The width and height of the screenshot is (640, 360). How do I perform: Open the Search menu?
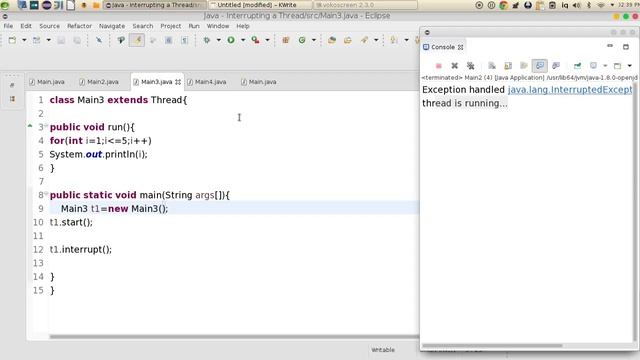143,26
